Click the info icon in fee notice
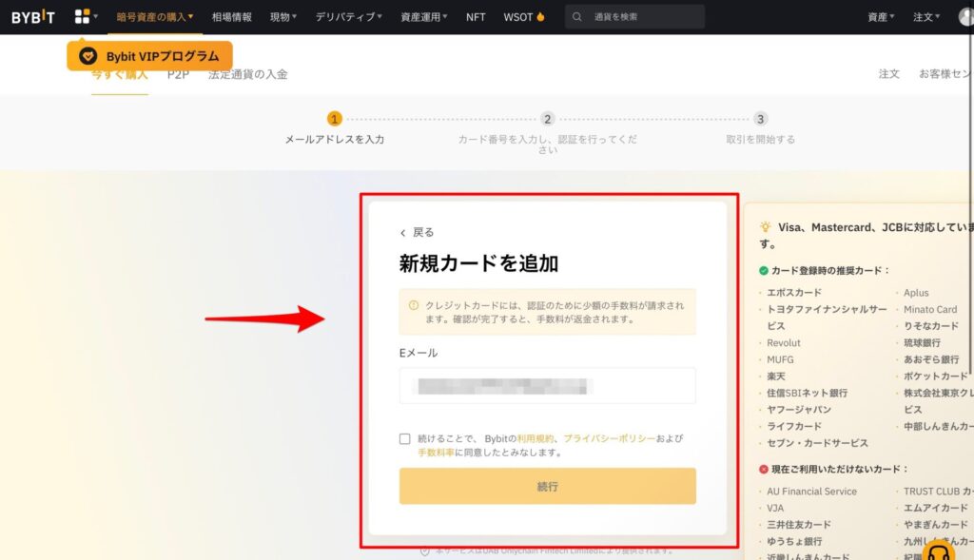The width and height of the screenshot is (974, 560). (414, 305)
